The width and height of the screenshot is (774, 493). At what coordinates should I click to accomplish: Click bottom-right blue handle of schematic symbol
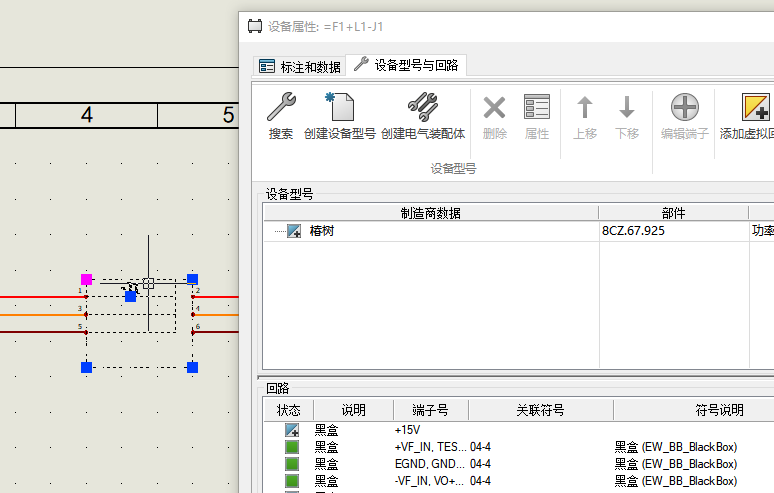tap(193, 367)
